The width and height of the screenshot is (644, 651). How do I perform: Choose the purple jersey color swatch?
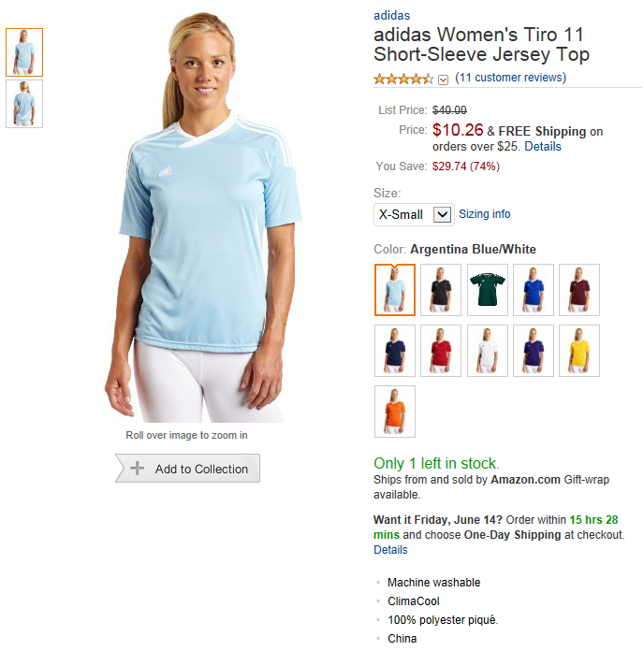534,351
